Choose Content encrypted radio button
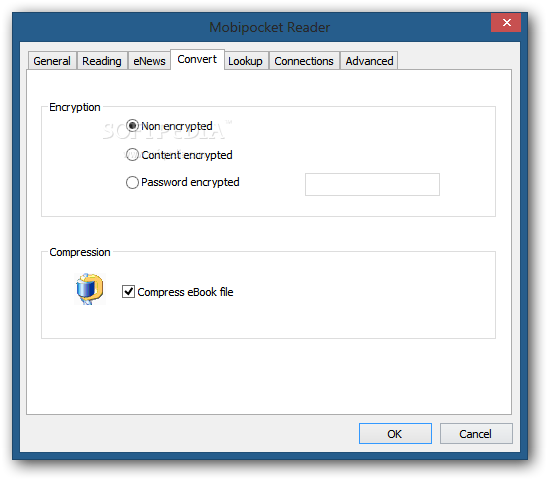The image size is (548, 480). click(x=132, y=155)
